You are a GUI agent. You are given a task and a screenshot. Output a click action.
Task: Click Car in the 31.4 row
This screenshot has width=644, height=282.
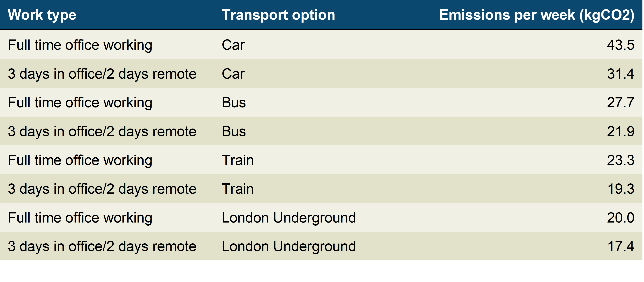pos(233,74)
